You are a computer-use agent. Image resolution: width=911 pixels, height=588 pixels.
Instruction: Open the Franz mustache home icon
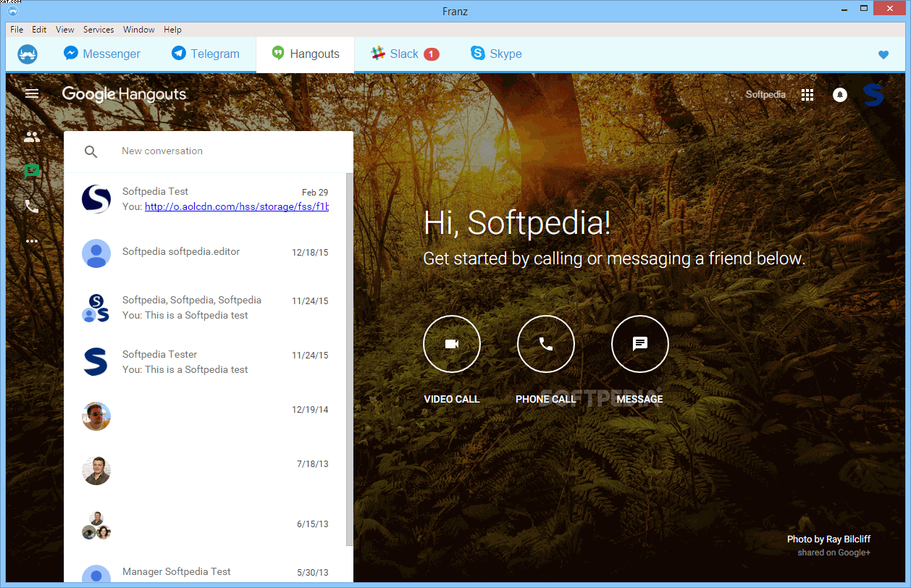[28, 54]
